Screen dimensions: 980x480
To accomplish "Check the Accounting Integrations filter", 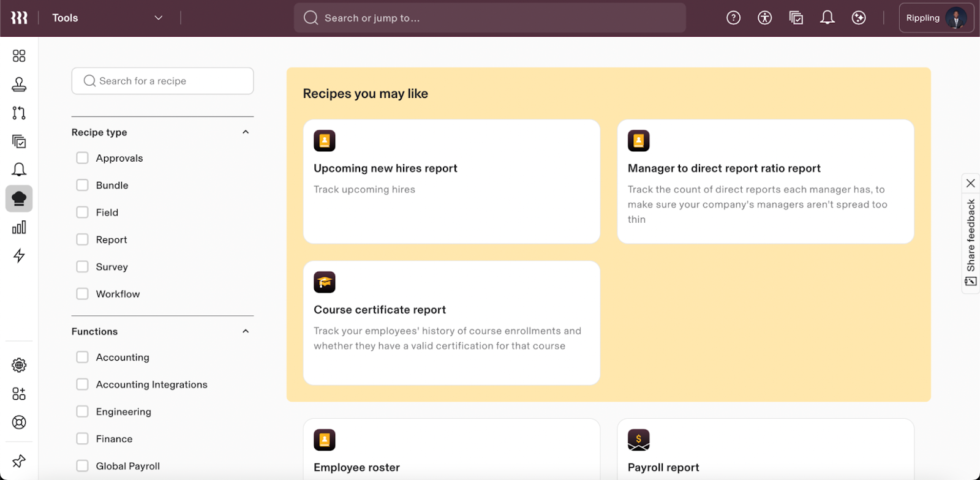I will pos(82,384).
